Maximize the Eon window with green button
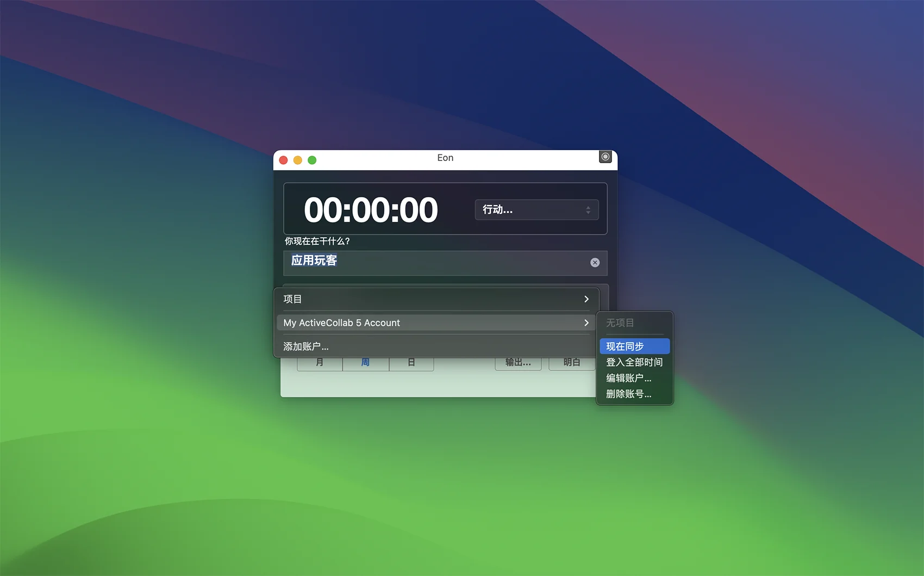The image size is (924, 576). click(x=312, y=160)
